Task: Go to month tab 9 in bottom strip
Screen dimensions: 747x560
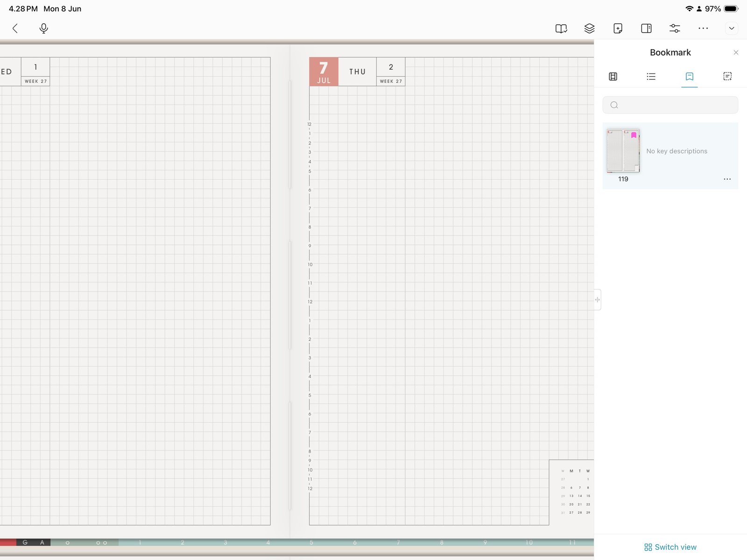Action: (x=485, y=542)
